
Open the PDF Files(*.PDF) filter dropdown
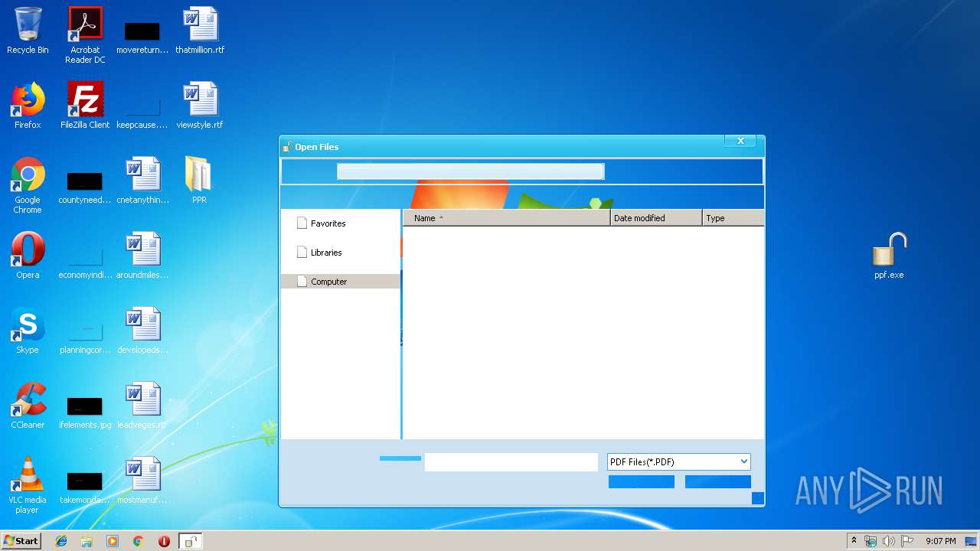point(678,461)
